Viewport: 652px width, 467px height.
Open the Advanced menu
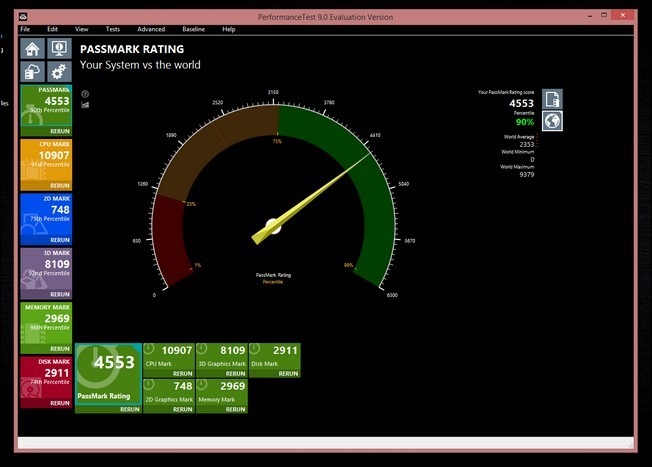tap(151, 29)
